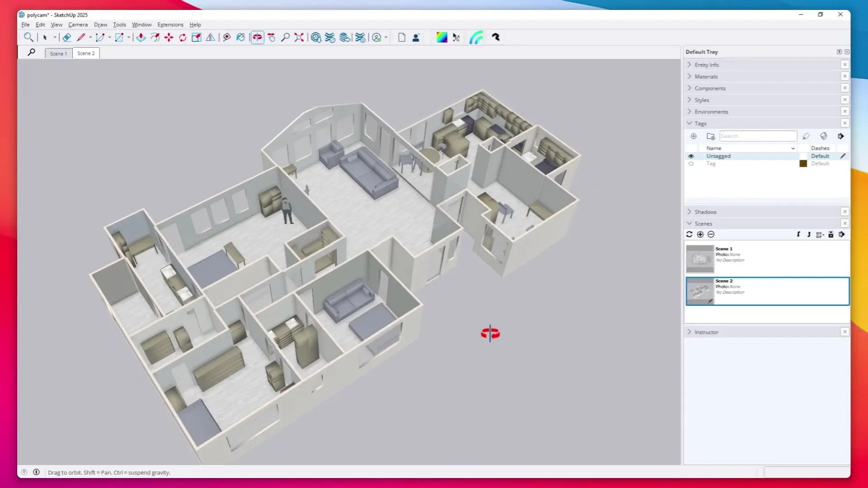Screen dimensions: 868x488
Task: Activate the Line drawing tool
Action: click(81, 37)
